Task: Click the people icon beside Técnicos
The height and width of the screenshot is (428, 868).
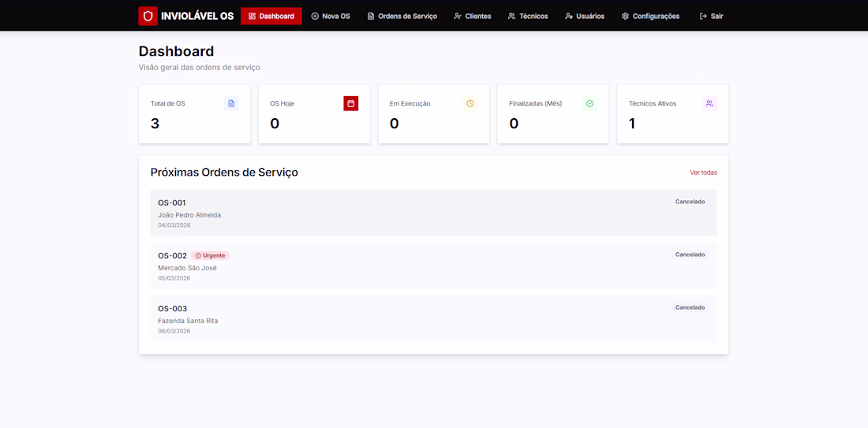Action: 511,16
